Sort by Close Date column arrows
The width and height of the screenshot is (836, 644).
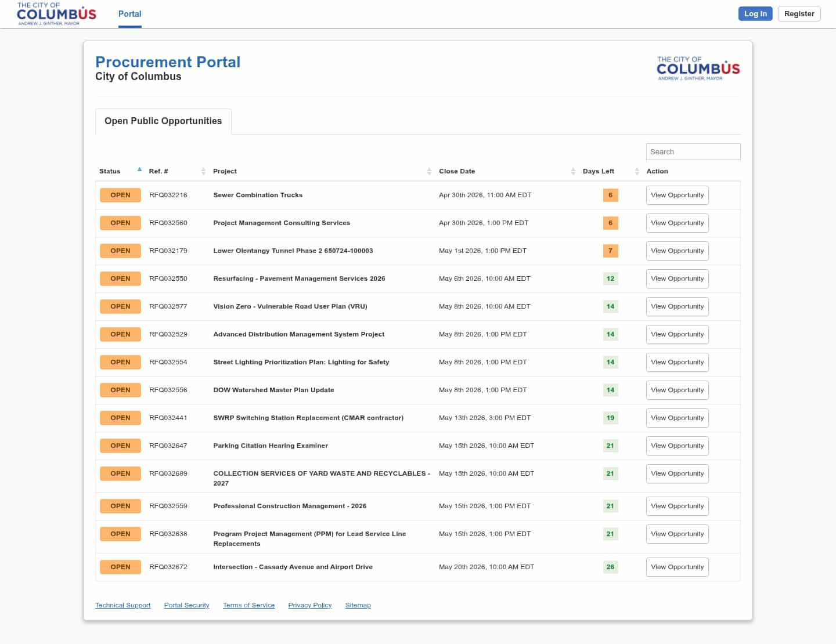(x=573, y=171)
